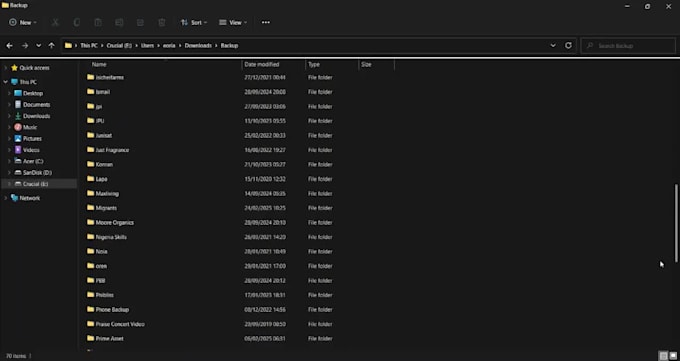Select the Moore Organics folder icon
This screenshot has width=680, height=361.
click(90, 222)
